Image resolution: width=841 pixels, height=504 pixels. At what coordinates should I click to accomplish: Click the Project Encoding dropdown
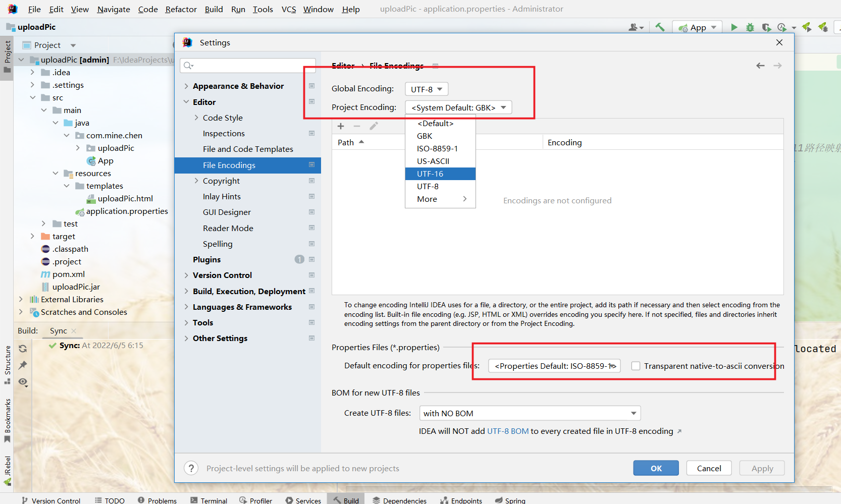pos(458,107)
